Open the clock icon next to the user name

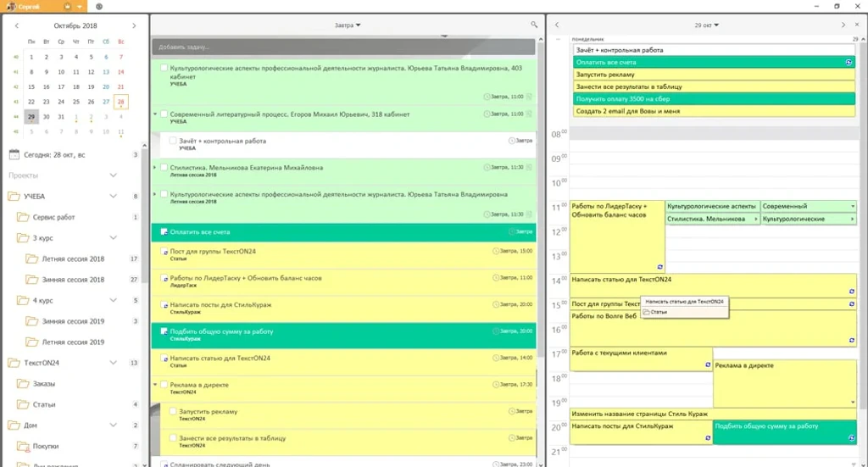(x=99, y=7)
